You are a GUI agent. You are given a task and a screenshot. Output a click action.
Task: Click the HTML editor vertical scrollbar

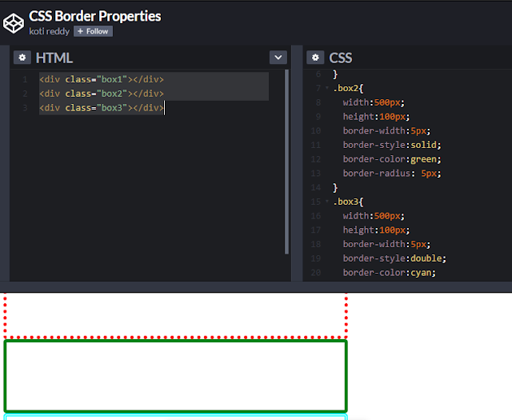pyautogui.click(x=286, y=162)
